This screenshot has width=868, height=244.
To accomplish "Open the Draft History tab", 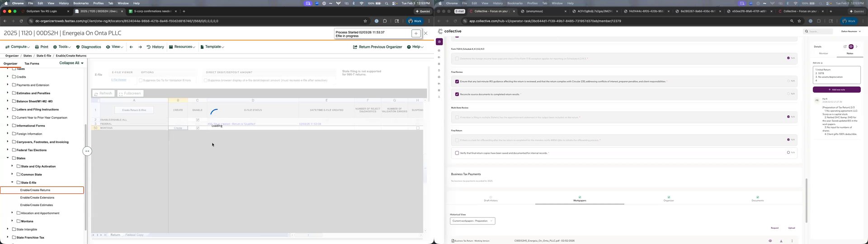I will 491,199.
